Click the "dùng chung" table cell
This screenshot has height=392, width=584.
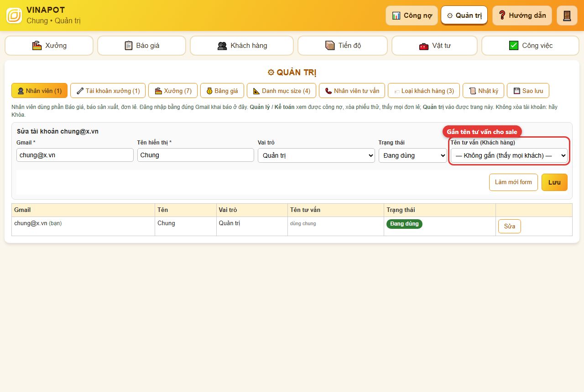pos(336,226)
